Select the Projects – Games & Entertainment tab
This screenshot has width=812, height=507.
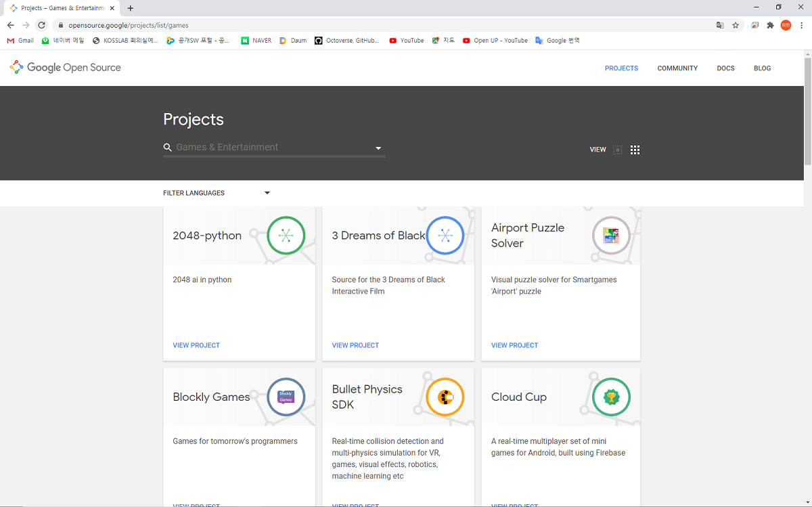62,8
